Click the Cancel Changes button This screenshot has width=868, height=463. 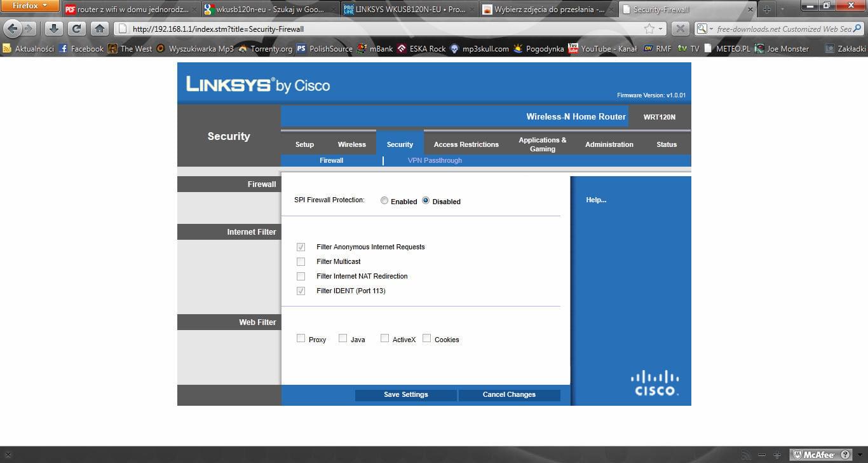tap(509, 394)
